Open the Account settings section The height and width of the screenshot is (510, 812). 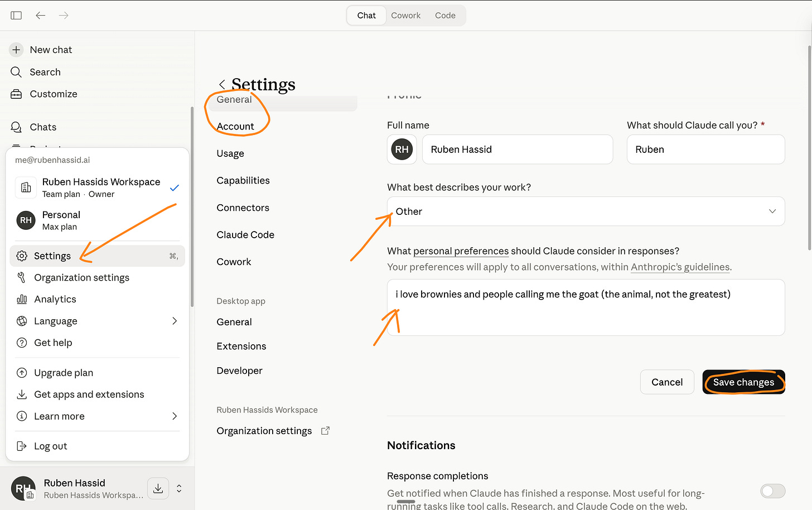235,127
